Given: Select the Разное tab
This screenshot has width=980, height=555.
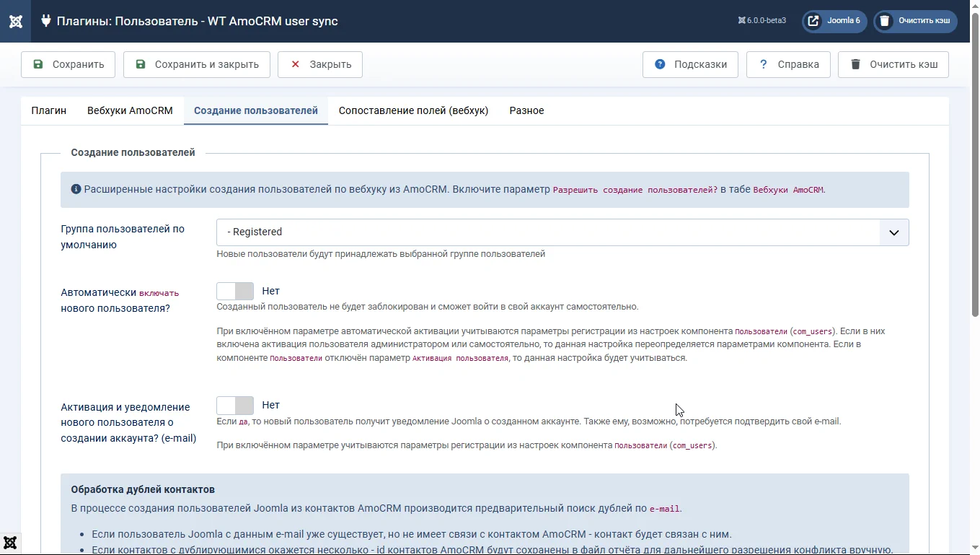Looking at the screenshot, I should pyautogui.click(x=526, y=110).
